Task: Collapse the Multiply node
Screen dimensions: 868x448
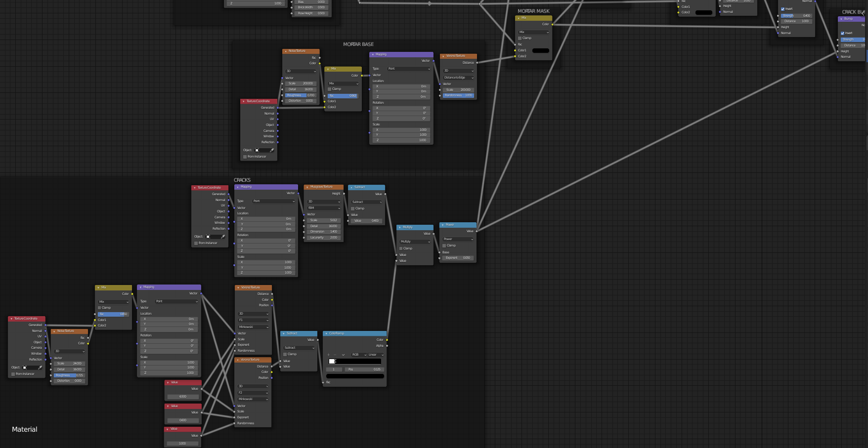Action: 399,227
